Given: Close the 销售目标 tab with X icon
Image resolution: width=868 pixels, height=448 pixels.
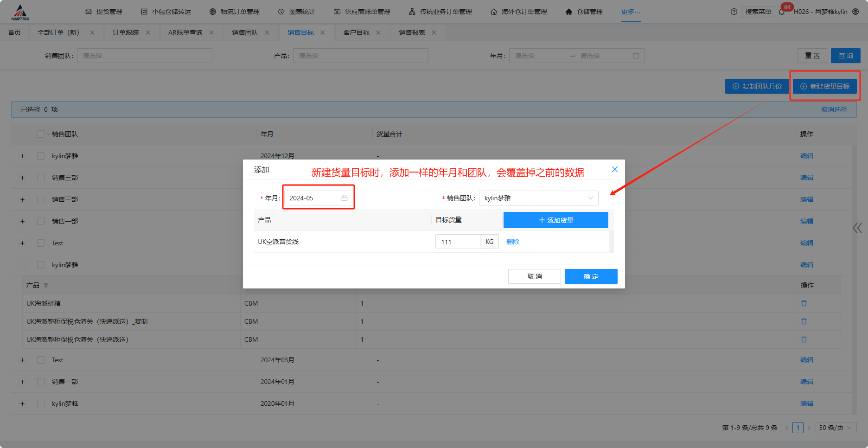Looking at the screenshot, I should coord(323,32).
